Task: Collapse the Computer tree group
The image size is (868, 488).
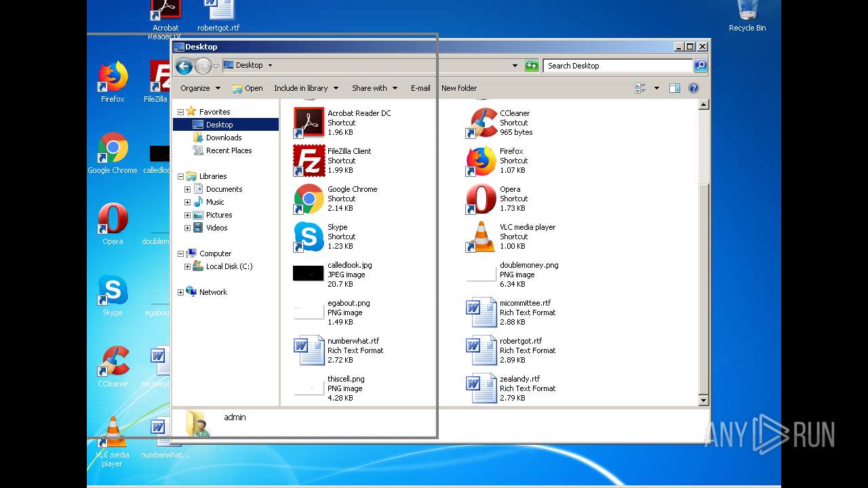Action: coord(181,253)
